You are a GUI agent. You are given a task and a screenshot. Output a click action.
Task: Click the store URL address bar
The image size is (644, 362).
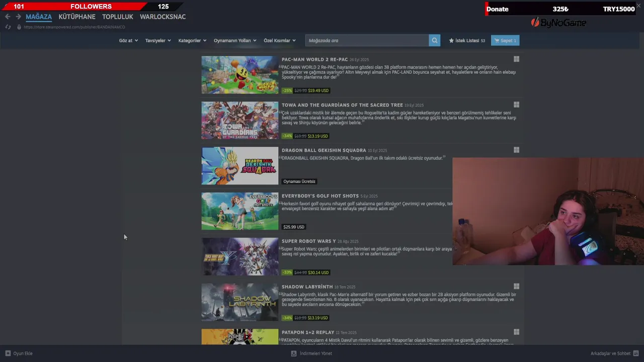[74, 27]
